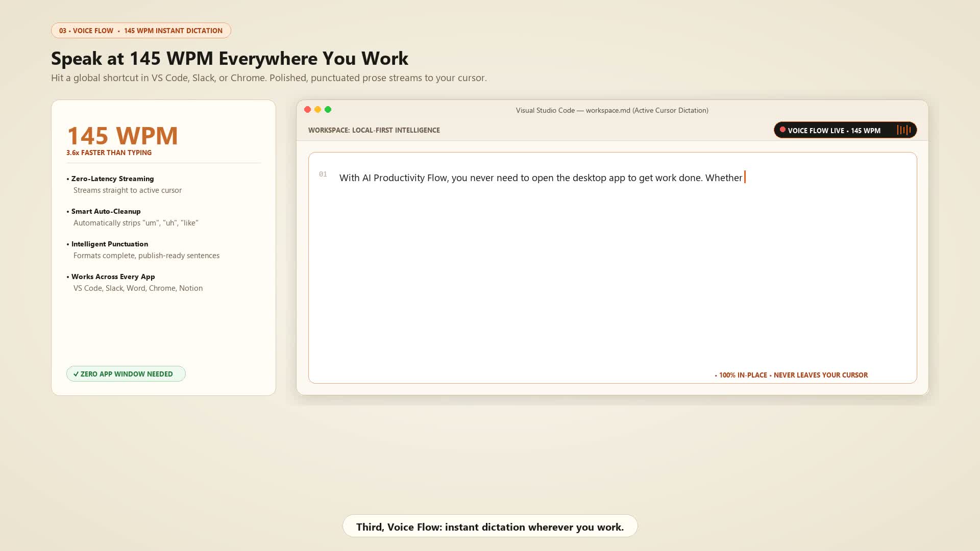Screen dimensions: 980x551
Task: Click the WORKSPACE: LOCAL-FIRST INTELLIGENCE label
Action: [x=374, y=131]
